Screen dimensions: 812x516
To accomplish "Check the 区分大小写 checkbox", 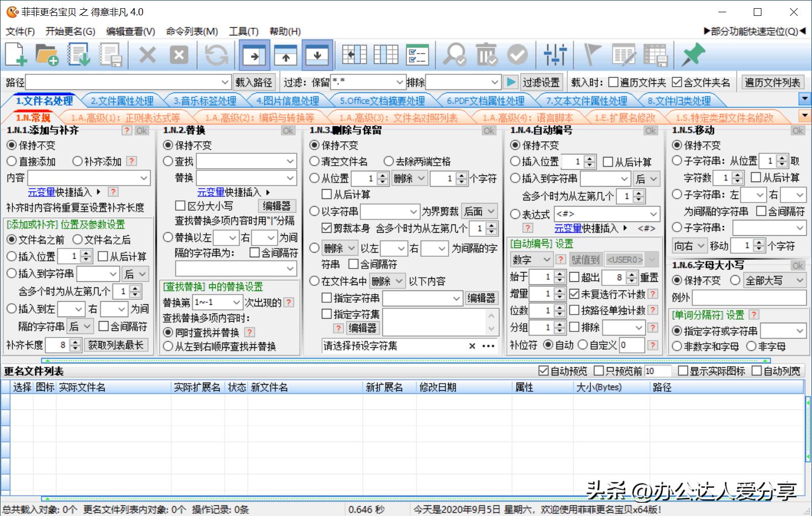I will coord(180,206).
